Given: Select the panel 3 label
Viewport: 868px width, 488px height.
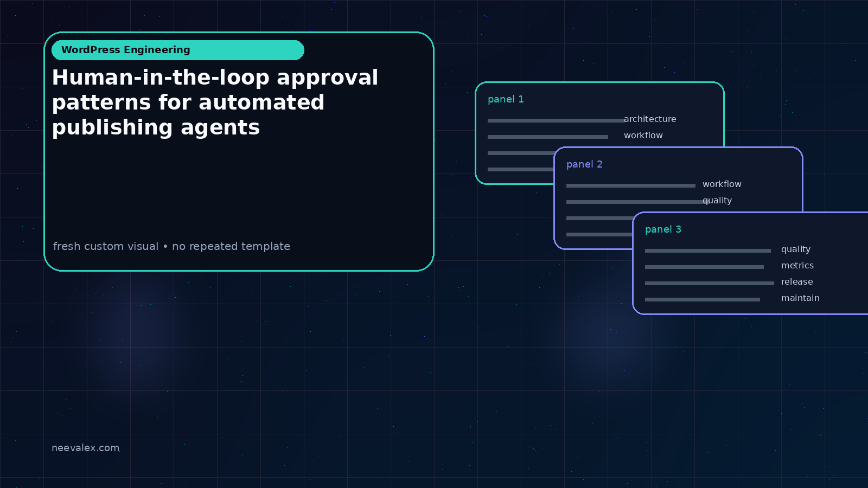Looking at the screenshot, I should coord(663,229).
